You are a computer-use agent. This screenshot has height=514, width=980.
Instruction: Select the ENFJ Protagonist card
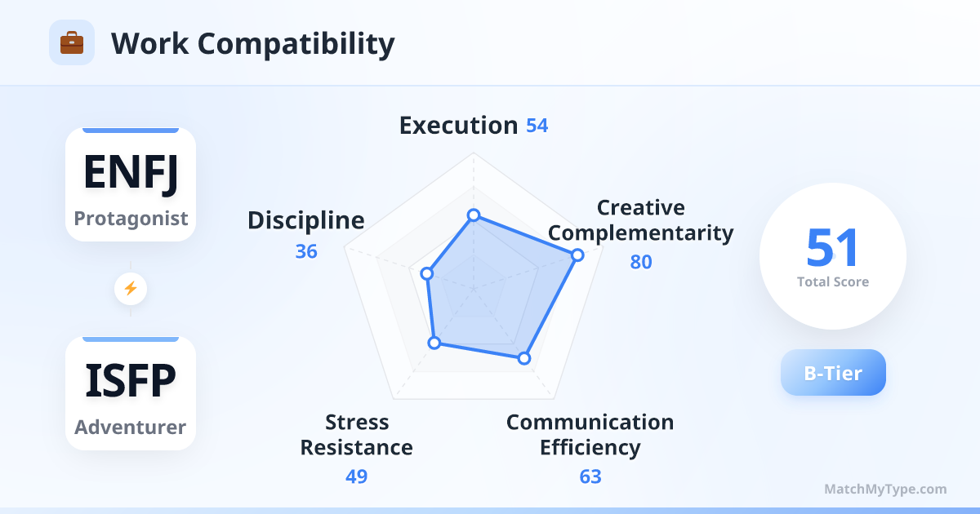(x=131, y=184)
